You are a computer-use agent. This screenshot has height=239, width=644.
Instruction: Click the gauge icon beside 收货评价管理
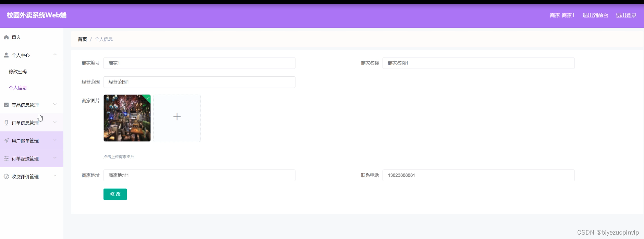pyautogui.click(x=6, y=176)
